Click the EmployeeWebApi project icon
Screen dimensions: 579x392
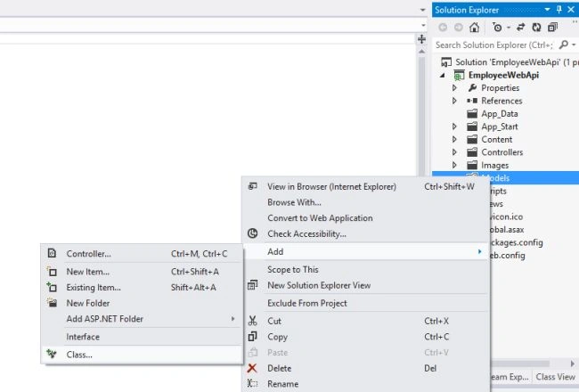coord(459,76)
